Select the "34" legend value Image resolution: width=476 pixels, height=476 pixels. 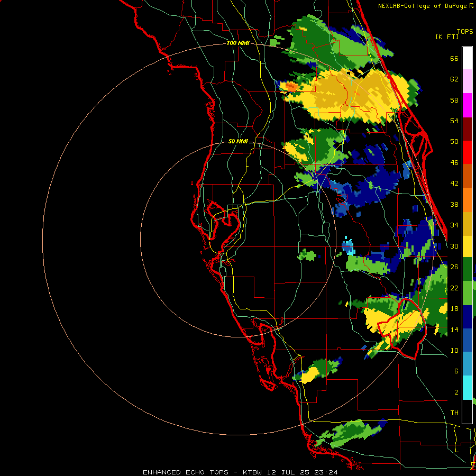point(454,225)
